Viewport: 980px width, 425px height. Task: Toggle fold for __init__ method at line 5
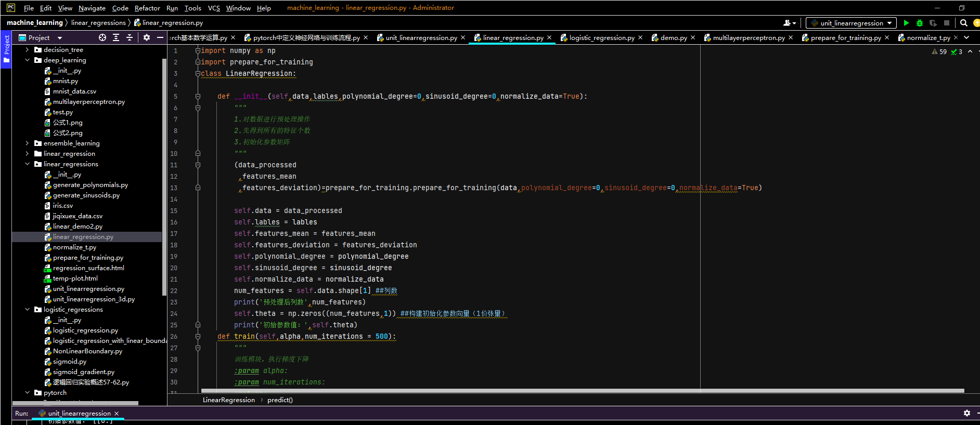(198, 96)
